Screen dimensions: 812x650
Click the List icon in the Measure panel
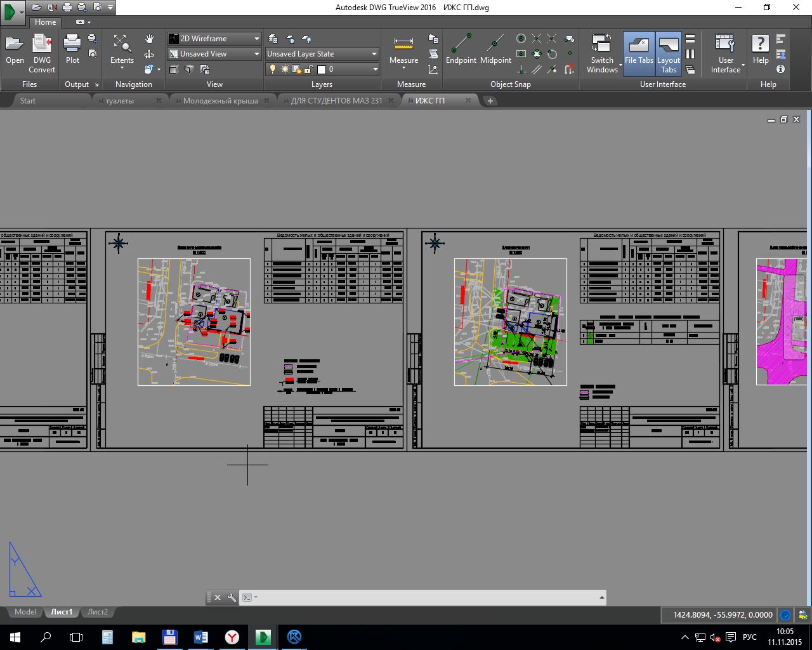pos(433,54)
